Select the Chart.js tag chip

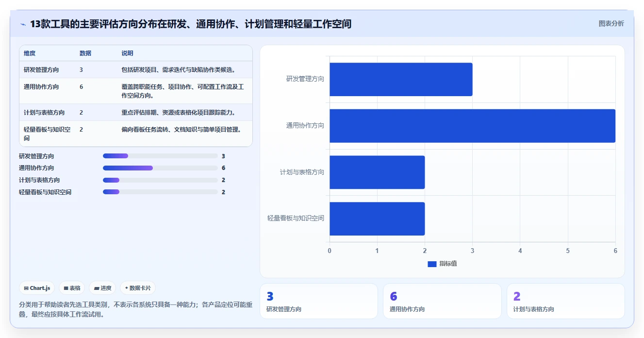[x=37, y=288]
